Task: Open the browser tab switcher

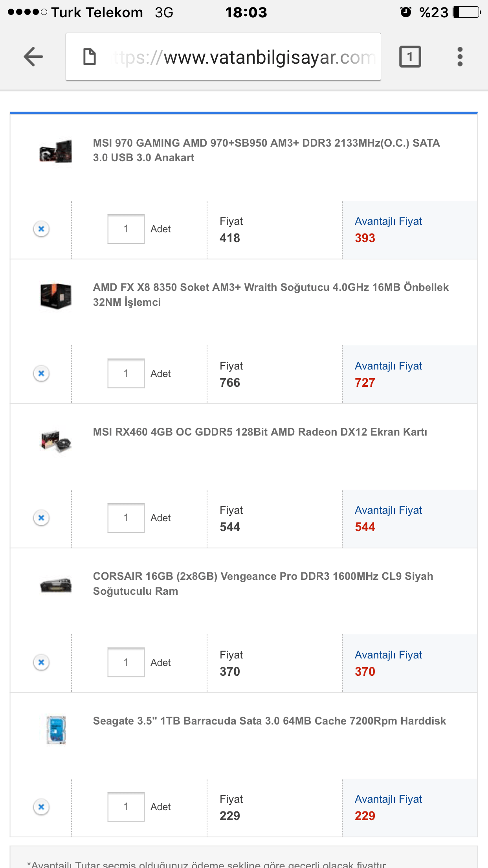Action: click(x=410, y=57)
